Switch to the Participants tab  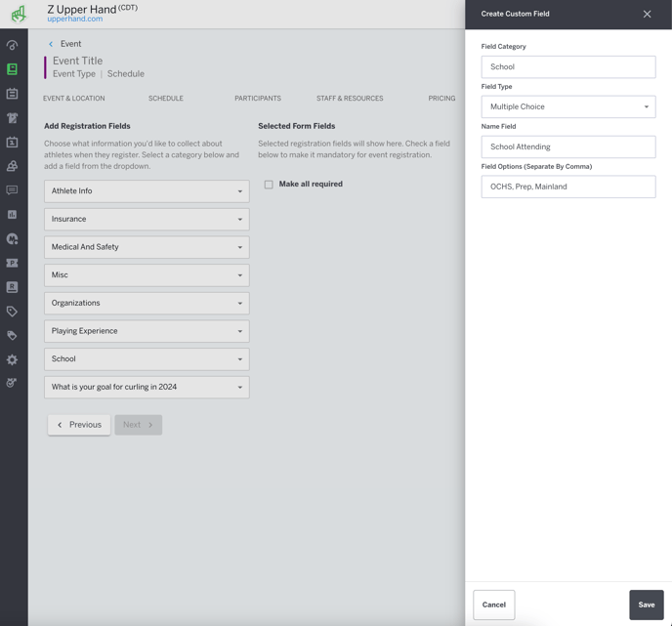(258, 98)
